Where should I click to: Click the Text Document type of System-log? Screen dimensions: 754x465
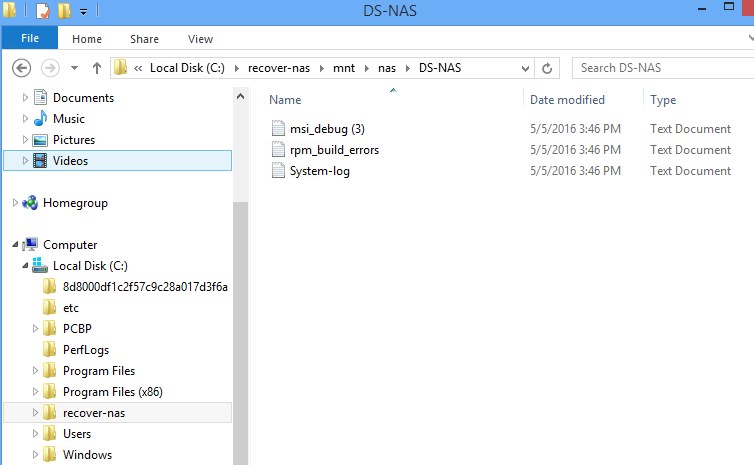(691, 171)
